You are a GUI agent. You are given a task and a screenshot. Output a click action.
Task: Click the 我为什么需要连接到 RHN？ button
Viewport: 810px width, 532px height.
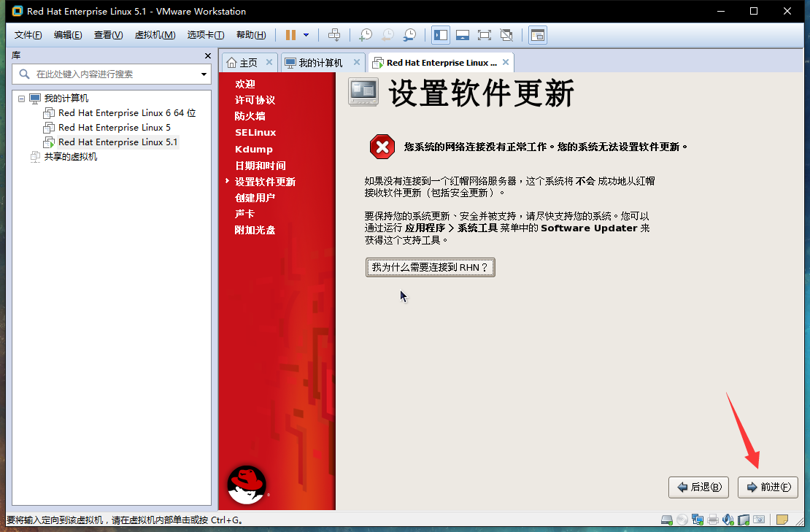click(x=431, y=268)
